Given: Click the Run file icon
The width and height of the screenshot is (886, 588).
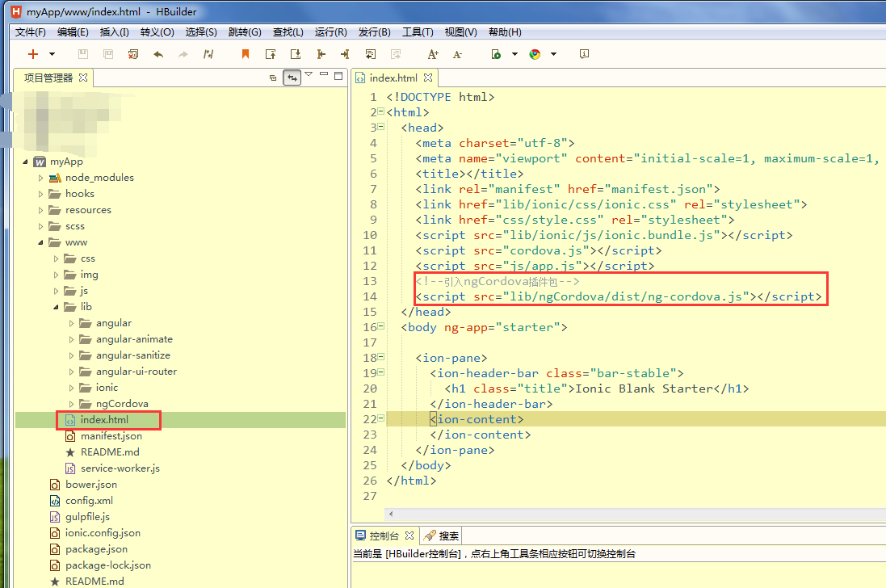Looking at the screenshot, I should pyautogui.click(x=496, y=54).
